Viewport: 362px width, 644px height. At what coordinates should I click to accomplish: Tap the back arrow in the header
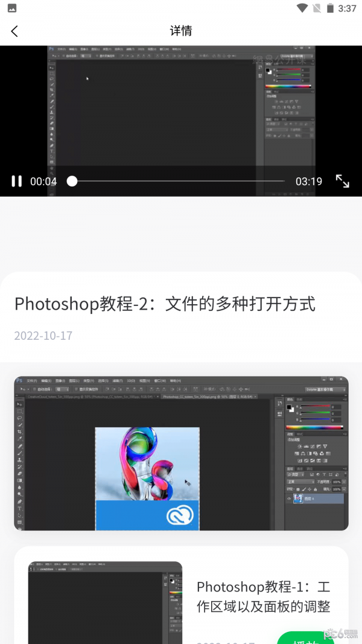(x=14, y=31)
